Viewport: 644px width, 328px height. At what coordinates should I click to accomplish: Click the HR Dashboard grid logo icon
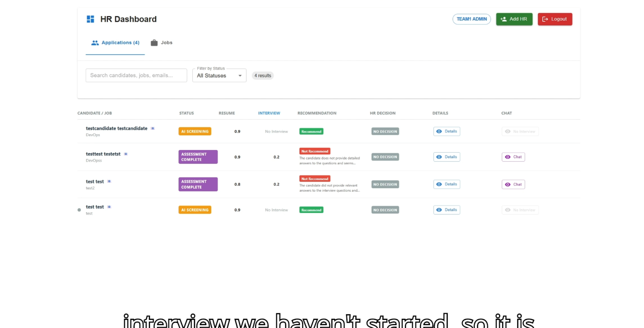(x=90, y=19)
